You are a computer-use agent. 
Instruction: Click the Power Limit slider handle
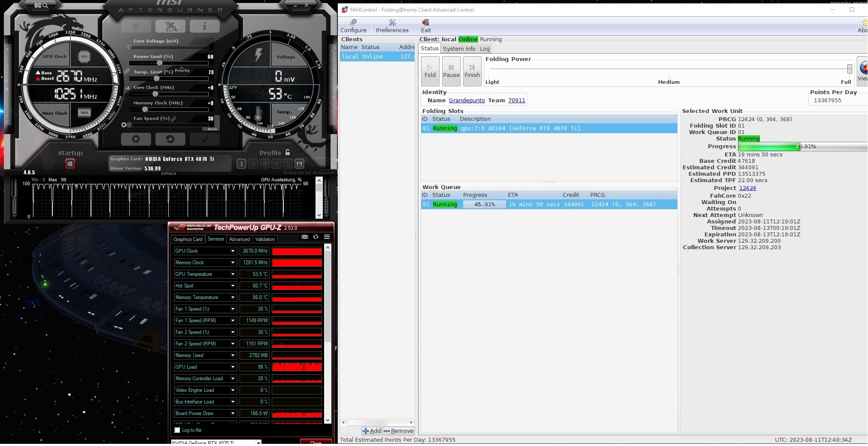[159, 63]
